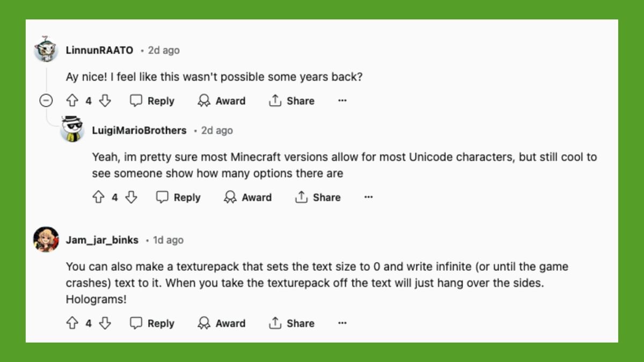
Task: Share LinnunRAATO's comment
Action: coord(292,101)
